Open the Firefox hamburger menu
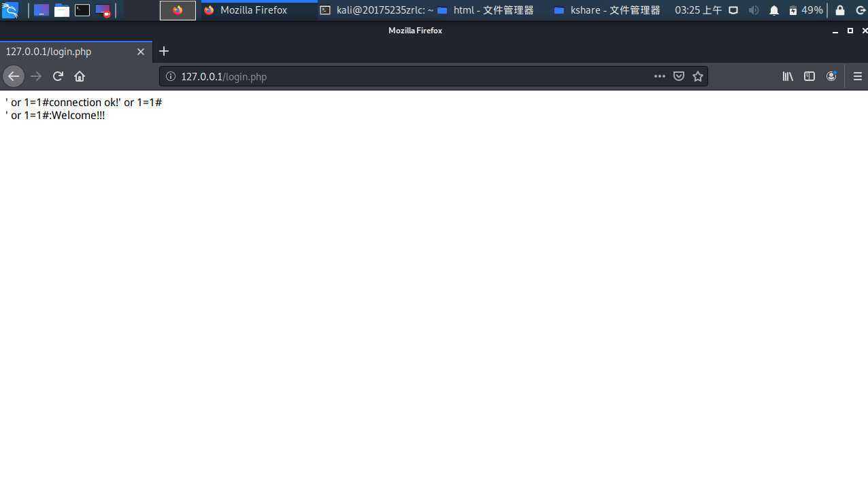 click(x=857, y=76)
